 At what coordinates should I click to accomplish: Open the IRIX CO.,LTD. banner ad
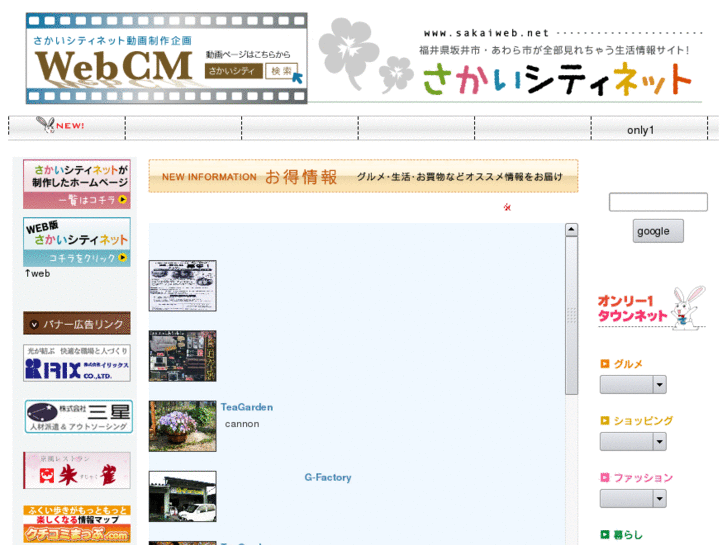77,363
